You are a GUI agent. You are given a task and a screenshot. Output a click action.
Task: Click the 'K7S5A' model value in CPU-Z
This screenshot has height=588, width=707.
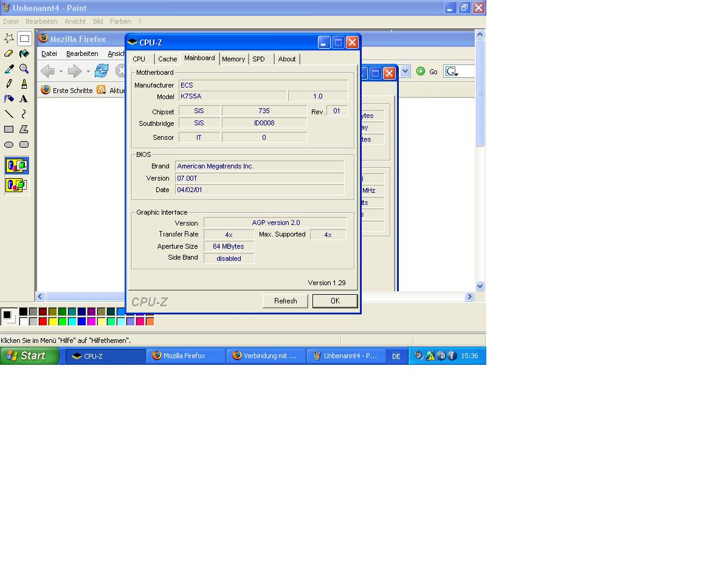point(233,96)
